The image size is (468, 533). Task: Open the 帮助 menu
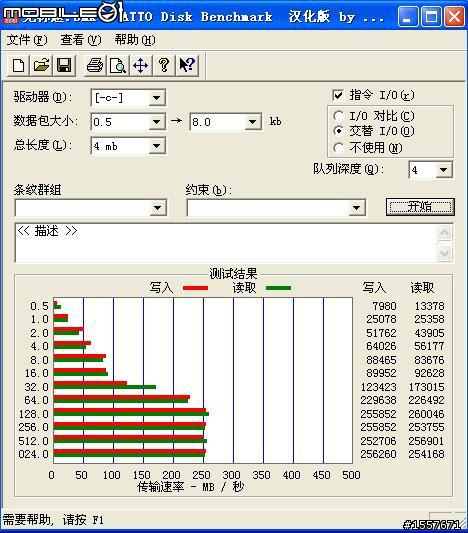pos(135,40)
